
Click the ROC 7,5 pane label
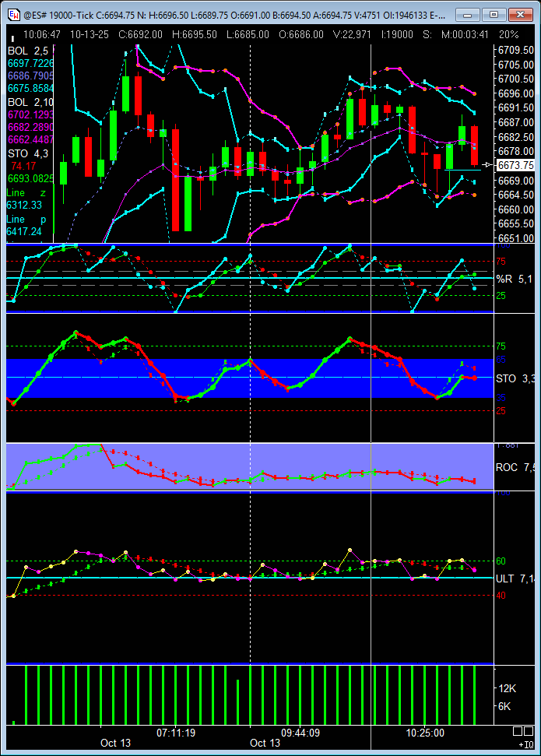(515, 467)
